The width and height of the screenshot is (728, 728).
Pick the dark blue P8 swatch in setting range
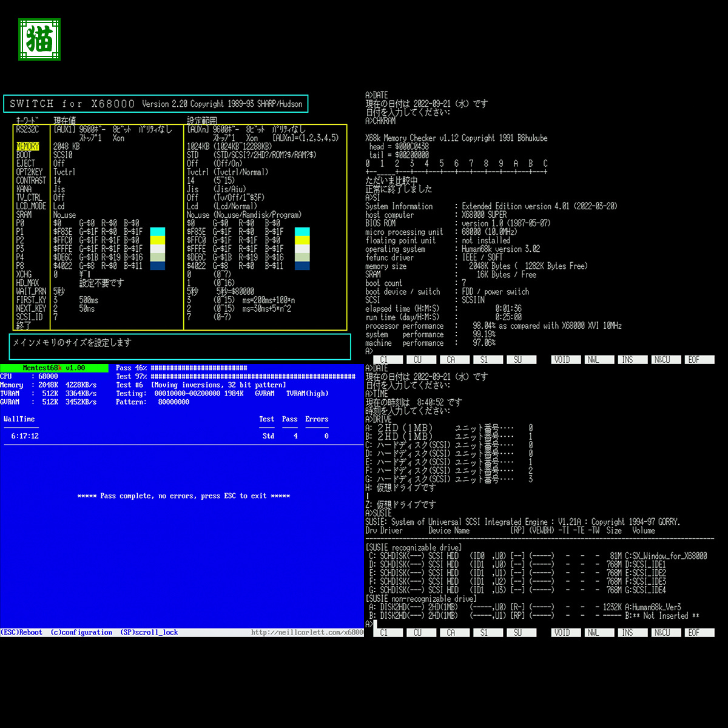(x=302, y=266)
